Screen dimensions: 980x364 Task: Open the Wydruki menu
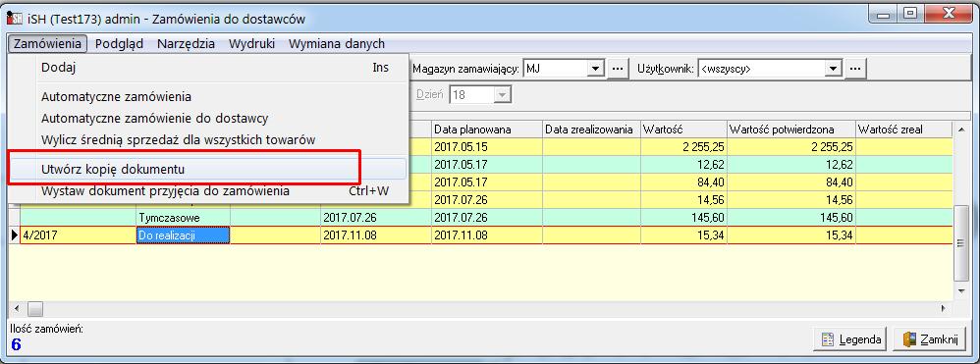pyautogui.click(x=252, y=44)
